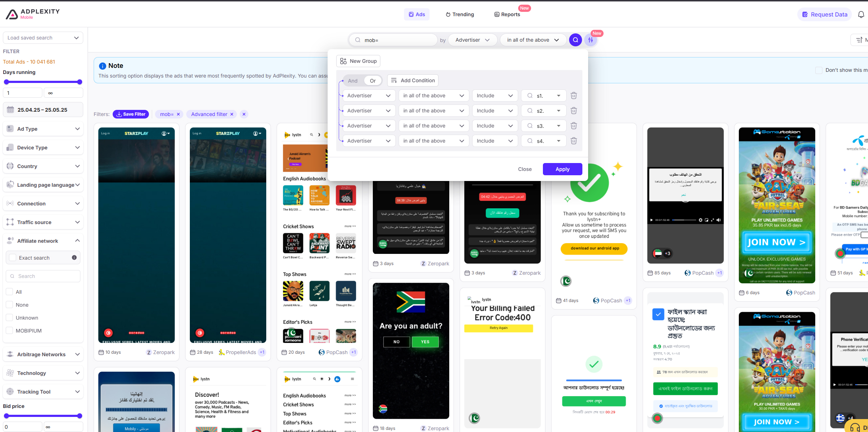
Task: Open s4. value dropdown arrow
Action: tap(559, 141)
